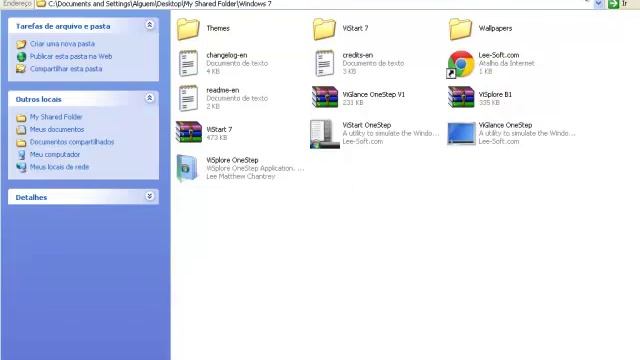
Task: Click the Themes folder name
Action: (218, 28)
